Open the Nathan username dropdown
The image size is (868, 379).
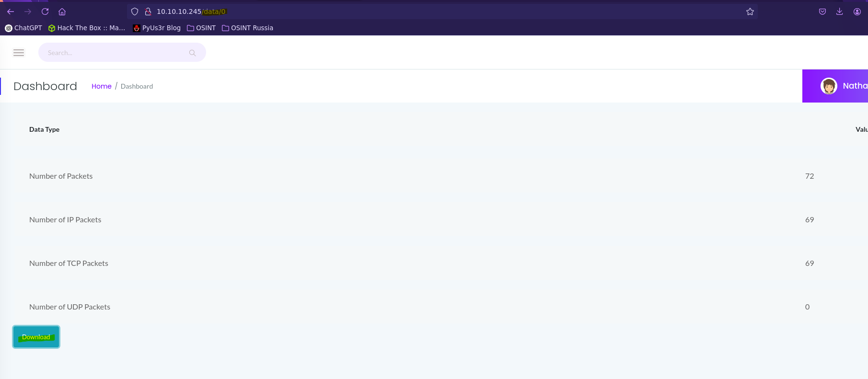coord(855,86)
